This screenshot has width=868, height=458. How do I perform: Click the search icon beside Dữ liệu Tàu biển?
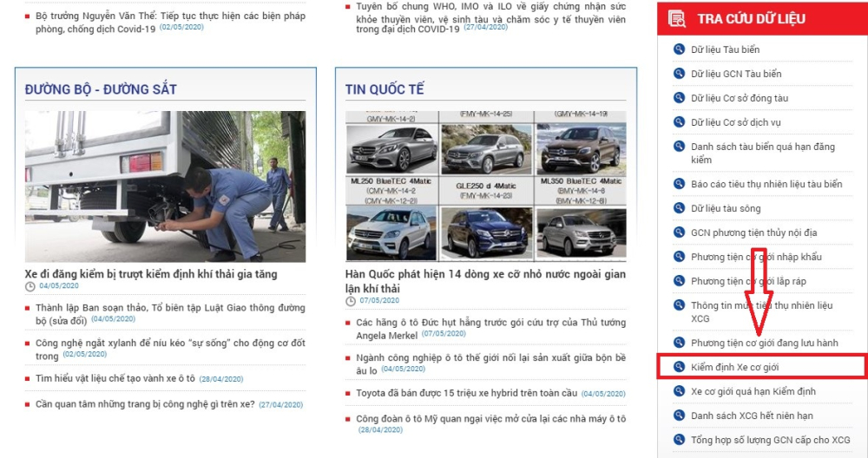click(679, 49)
